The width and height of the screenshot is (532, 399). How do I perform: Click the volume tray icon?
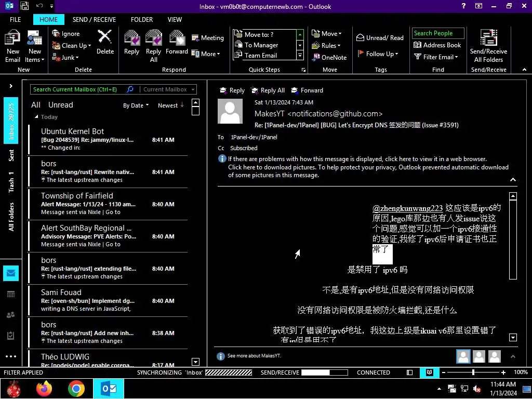coord(477,389)
